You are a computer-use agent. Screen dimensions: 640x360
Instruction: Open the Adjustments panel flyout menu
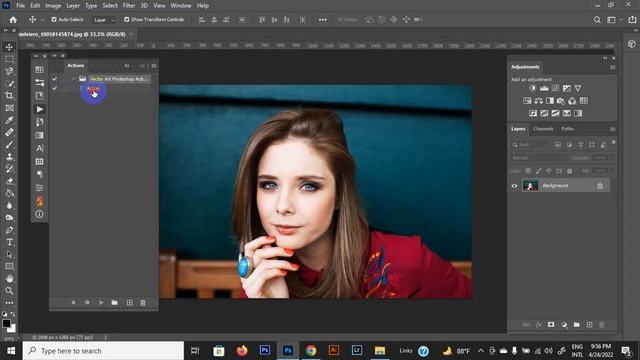pos(613,67)
